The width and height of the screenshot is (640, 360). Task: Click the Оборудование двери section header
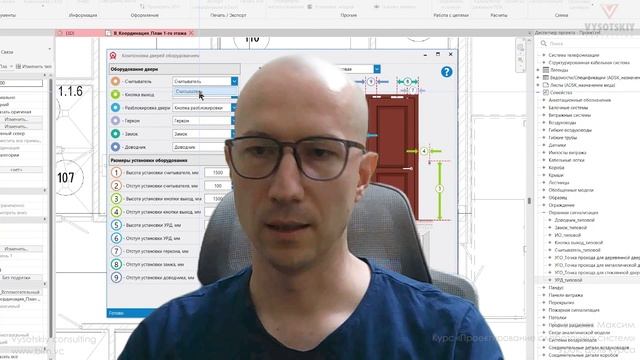175,69
